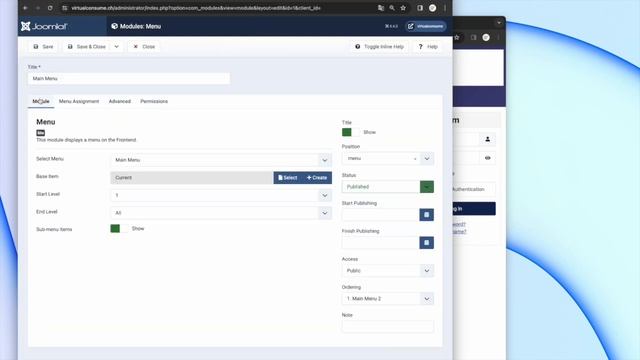
Task: Click side panel icon in the background browser window
Action: (473, 37)
